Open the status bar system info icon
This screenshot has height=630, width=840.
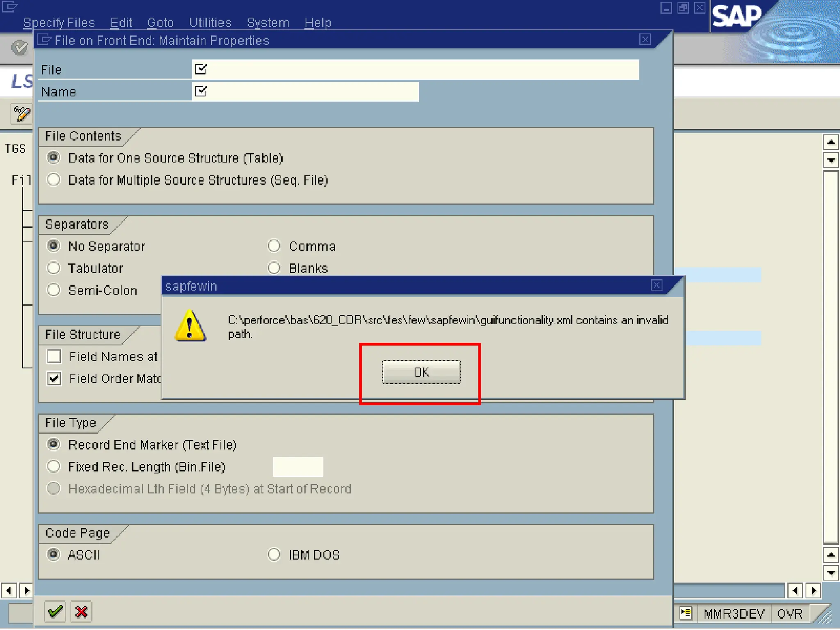[x=685, y=613]
